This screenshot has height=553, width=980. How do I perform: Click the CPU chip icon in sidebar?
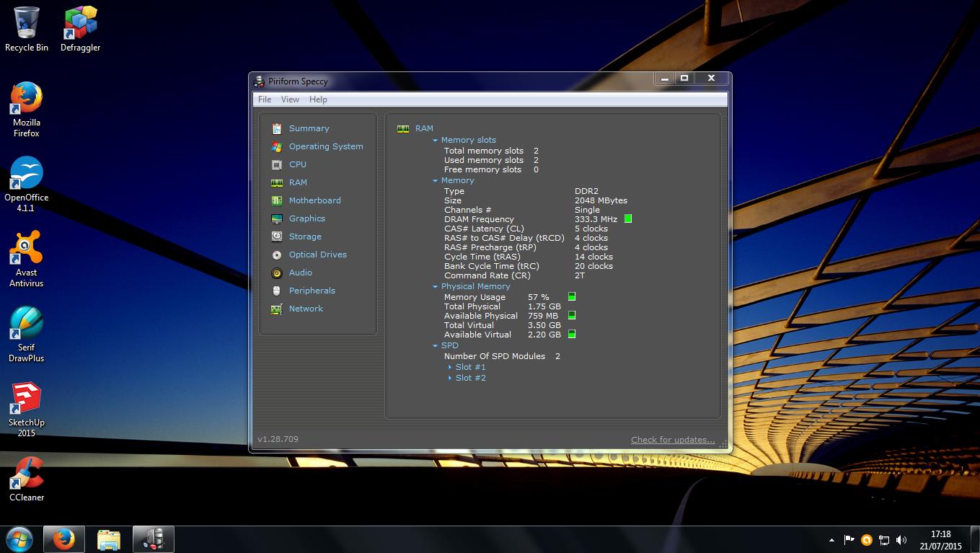point(277,164)
